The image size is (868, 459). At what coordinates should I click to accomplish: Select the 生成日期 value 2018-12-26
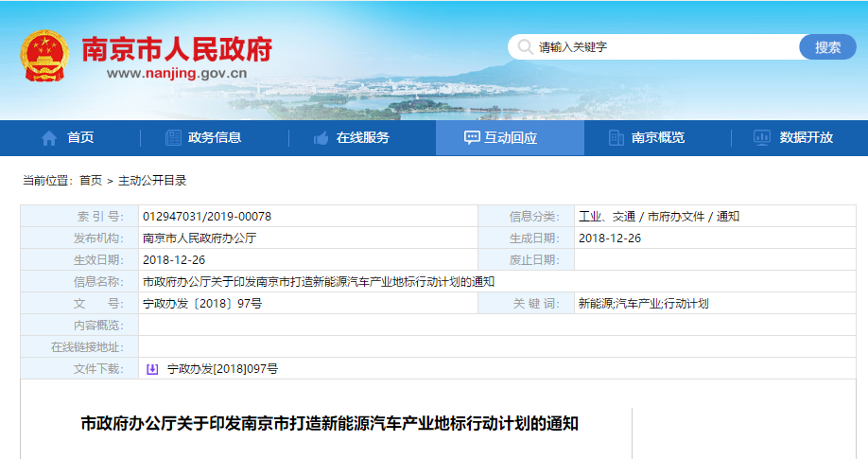pos(610,238)
